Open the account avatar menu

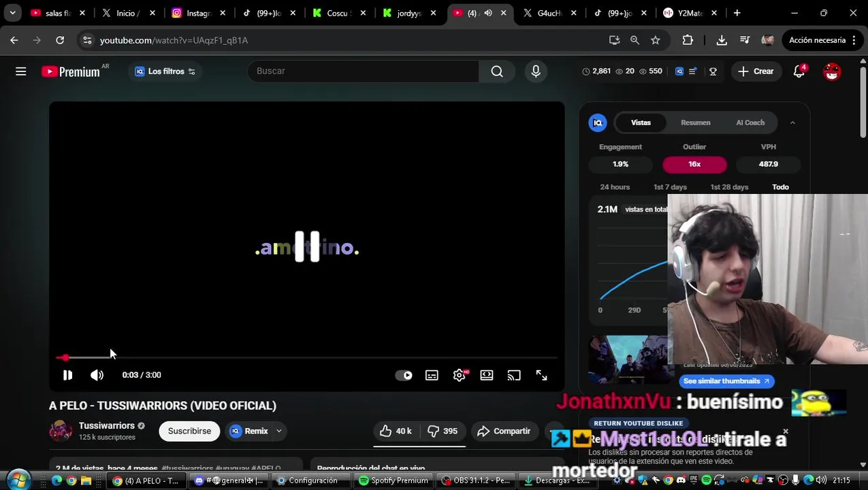(832, 71)
